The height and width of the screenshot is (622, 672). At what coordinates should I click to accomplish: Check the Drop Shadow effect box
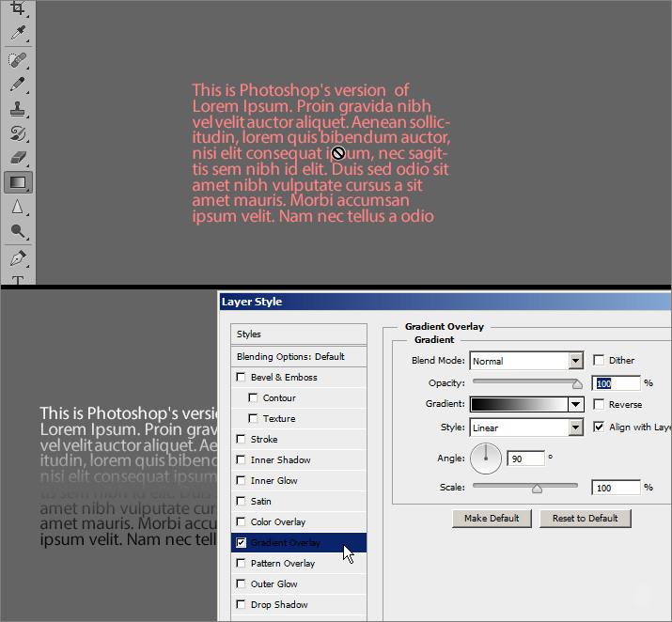tap(242, 604)
